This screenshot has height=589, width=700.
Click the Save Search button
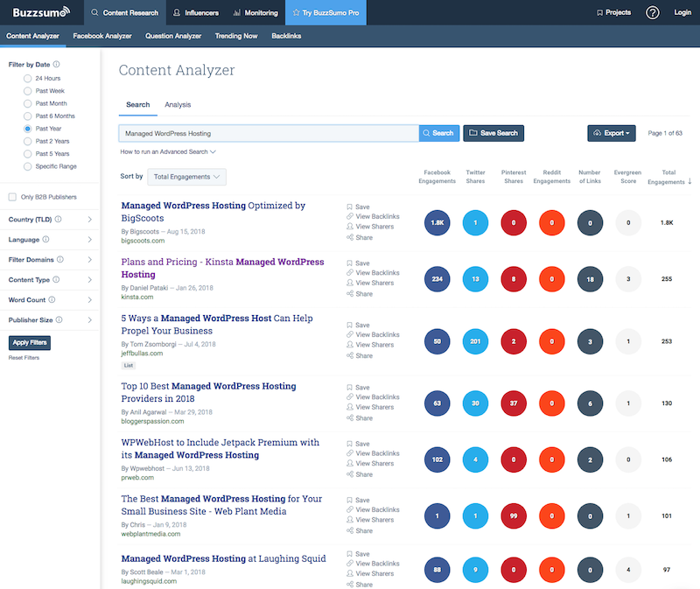tap(493, 133)
